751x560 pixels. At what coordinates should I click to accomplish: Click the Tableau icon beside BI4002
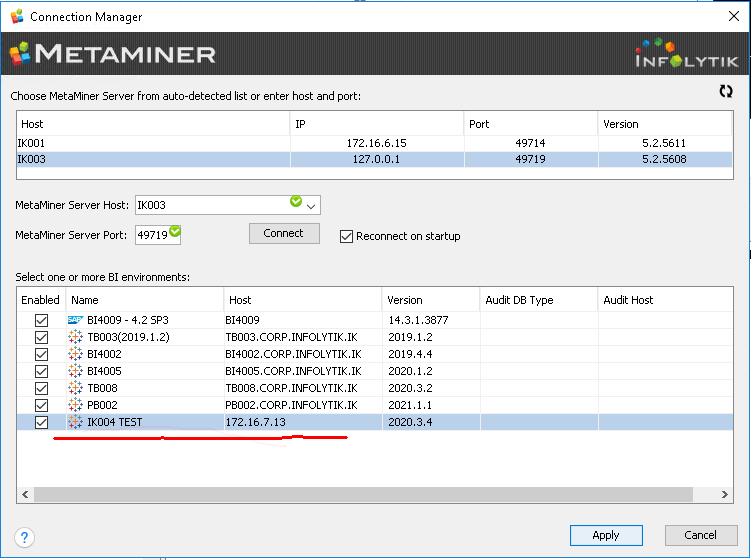(x=75, y=354)
